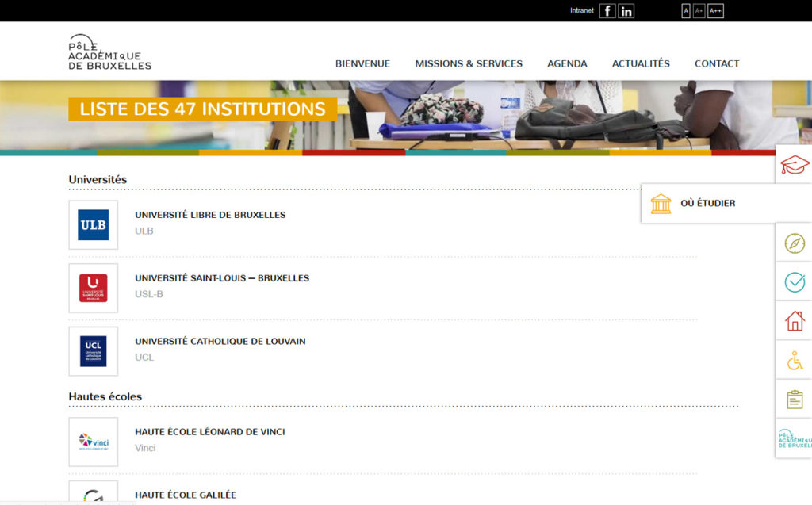
Task: Click the USL-B abbreviation text
Action: coord(148,294)
